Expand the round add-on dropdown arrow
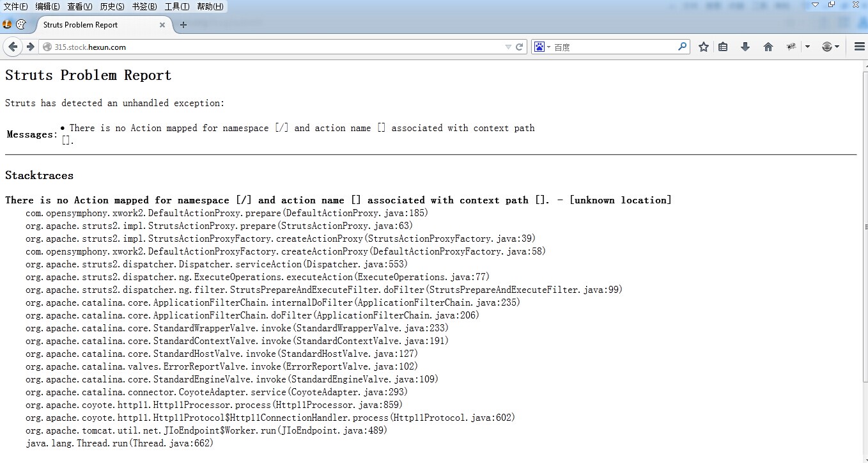 click(837, 47)
